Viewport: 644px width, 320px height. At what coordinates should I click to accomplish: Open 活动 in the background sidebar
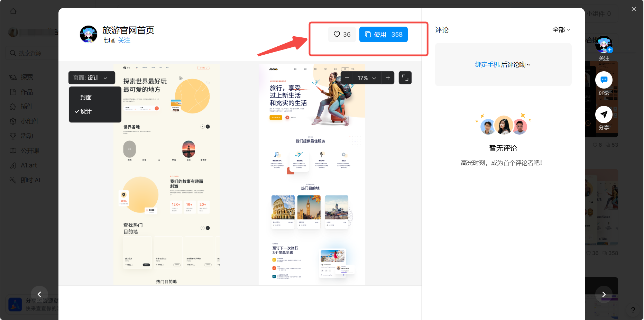click(21, 136)
